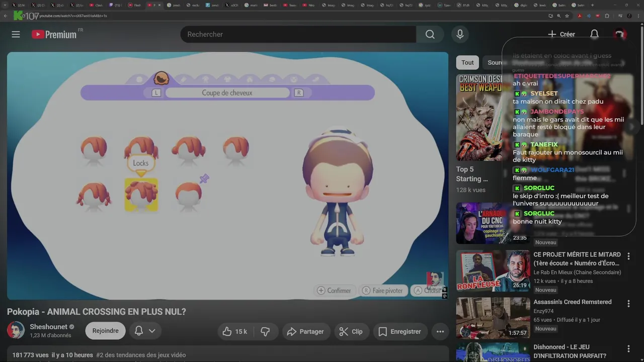Open Sheshounet channel avatar
The height and width of the screenshot is (362, 644).
coord(16,330)
